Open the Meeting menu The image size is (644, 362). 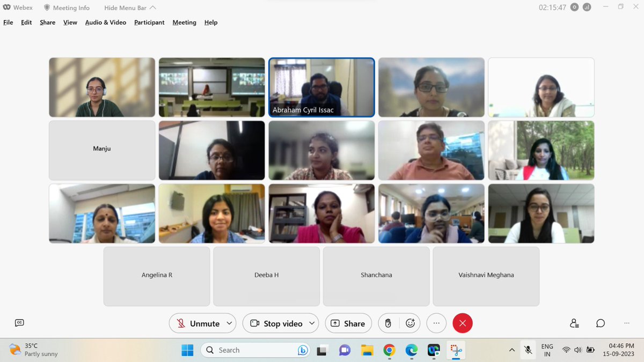click(x=184, y=23)
